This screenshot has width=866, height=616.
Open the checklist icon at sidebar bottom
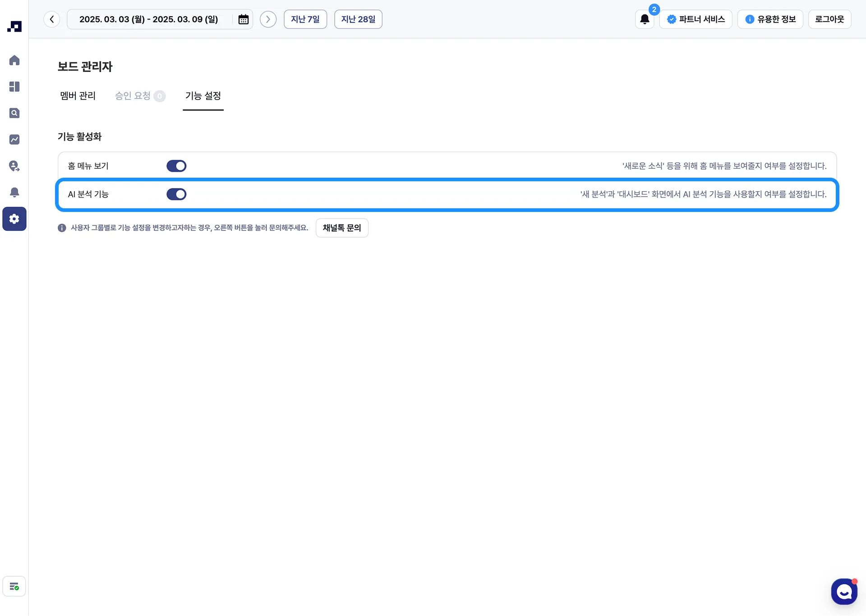pos(14,587)
